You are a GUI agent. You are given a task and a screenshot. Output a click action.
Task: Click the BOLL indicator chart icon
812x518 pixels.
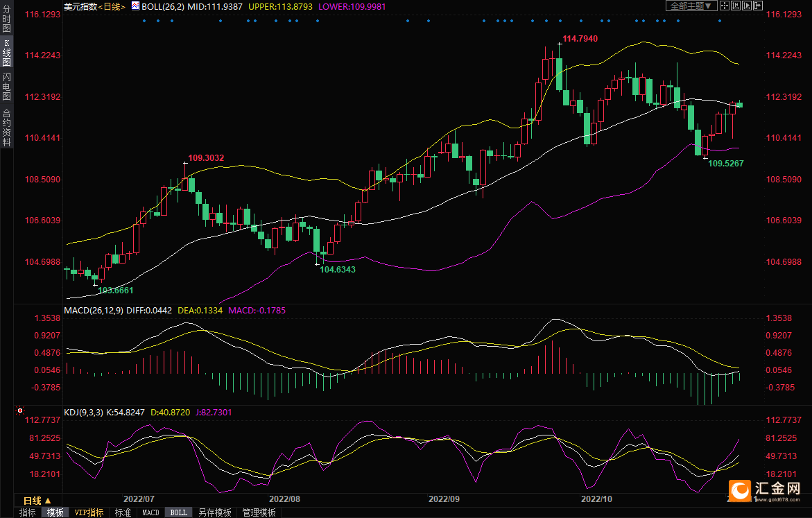pyautogui.click(x=135, y=6)
